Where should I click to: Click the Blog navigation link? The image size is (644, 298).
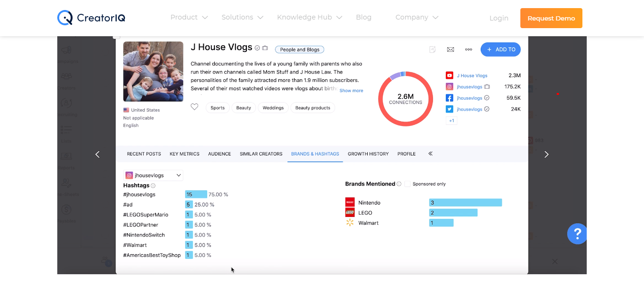coord(364,17)
